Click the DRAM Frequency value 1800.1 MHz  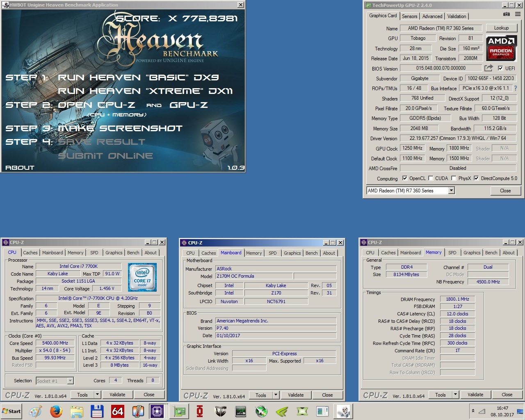(457, 299)
